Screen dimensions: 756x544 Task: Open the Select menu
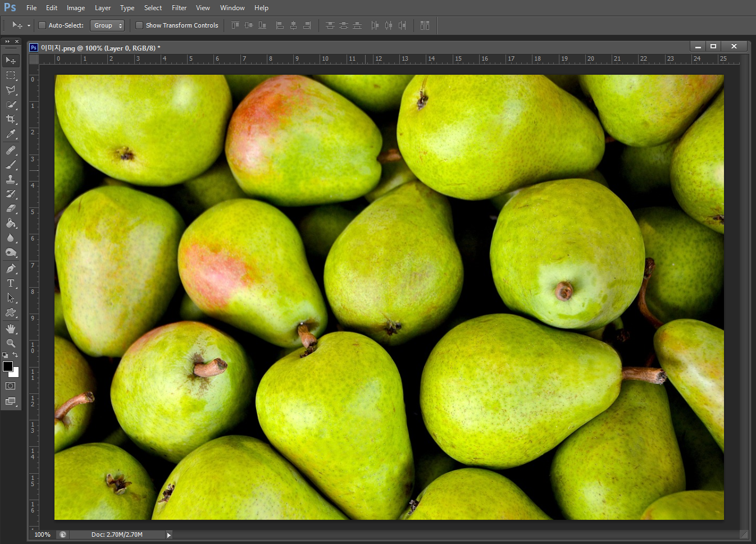[x=153, y=8]
